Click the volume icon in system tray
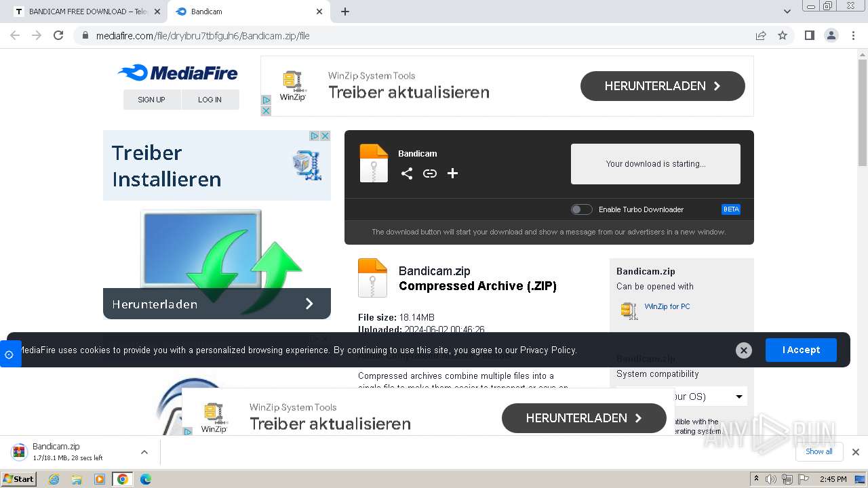868x488 pixels. [771, 479]
